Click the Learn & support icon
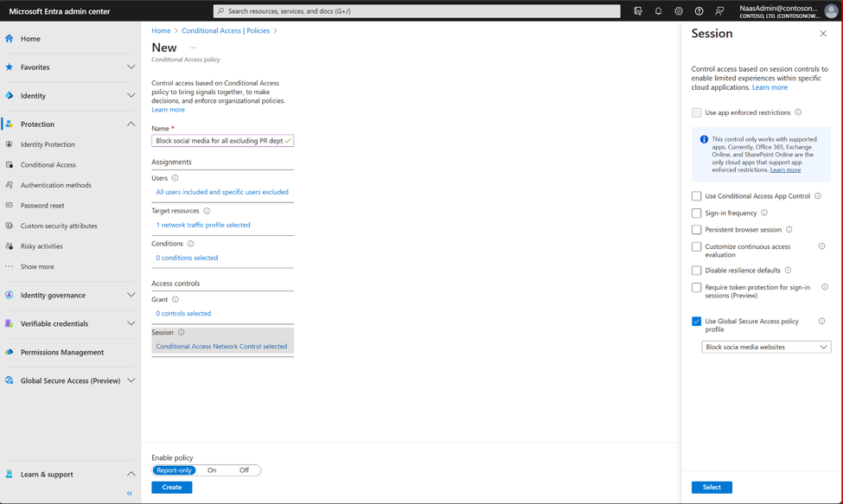 [10, 475]
